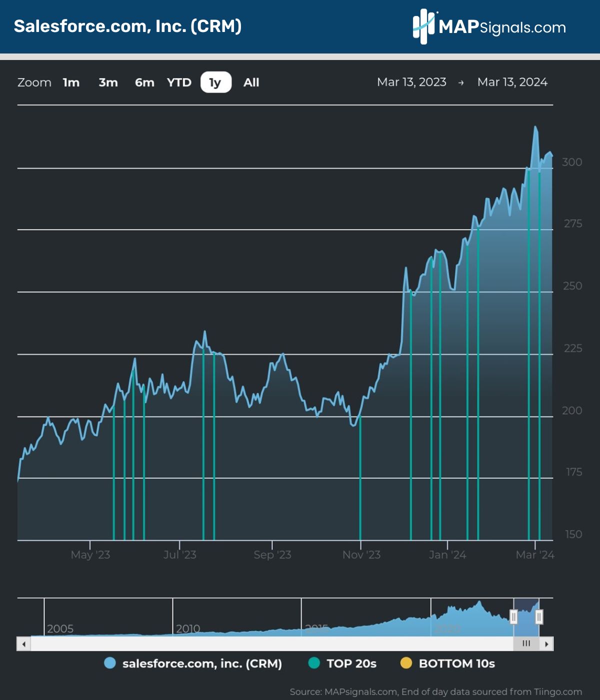600x700 pixels.
Task: Select the 3m zoom range
Action: click(x=108, y=82)
